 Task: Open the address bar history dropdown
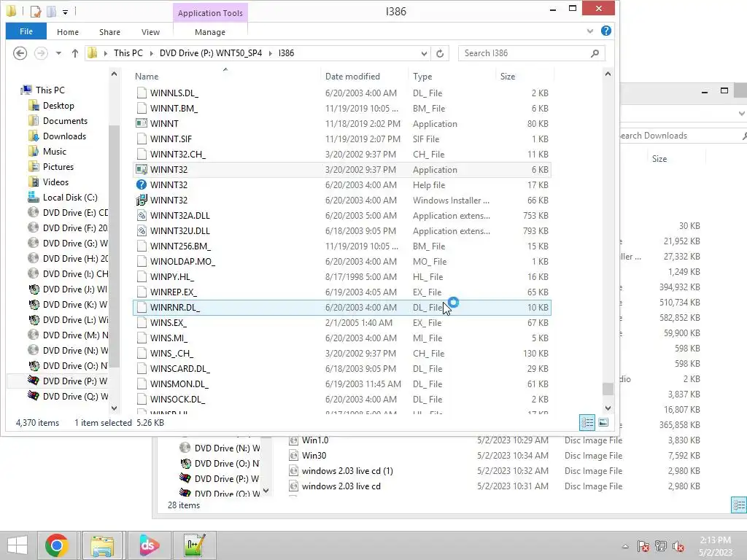[x=424, y=53]
